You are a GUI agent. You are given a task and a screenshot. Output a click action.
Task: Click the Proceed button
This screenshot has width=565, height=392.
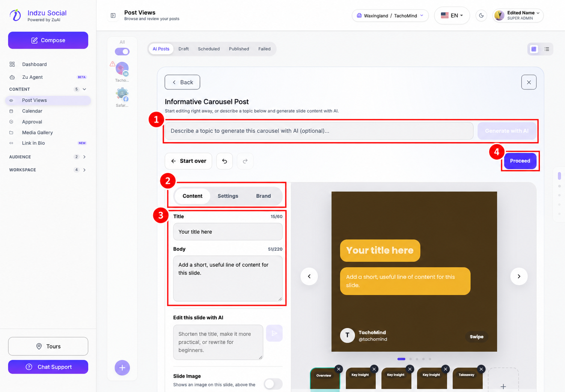pyautogui.click(x=520, y=161)
